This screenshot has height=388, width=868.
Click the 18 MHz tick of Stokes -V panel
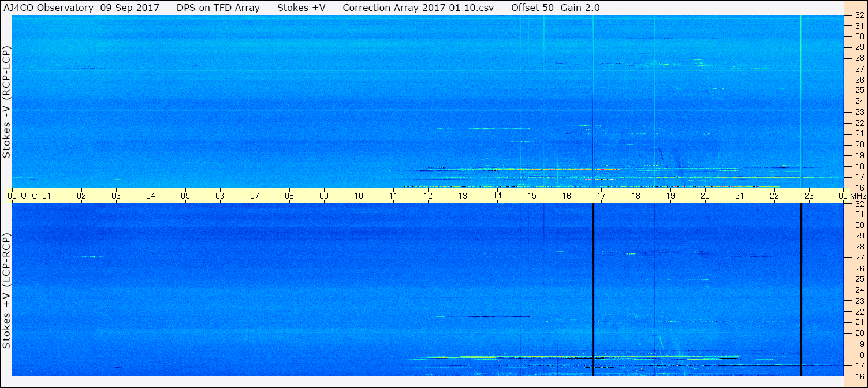[x=859, y=166]
